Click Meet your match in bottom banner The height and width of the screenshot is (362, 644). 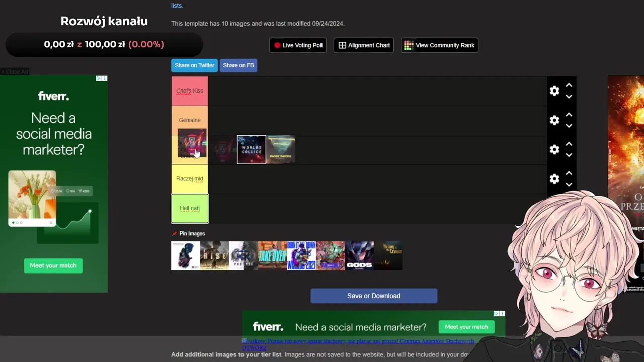466,327
